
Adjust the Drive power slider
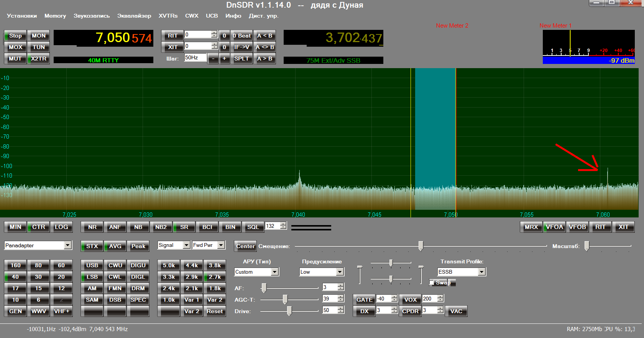[289, 311]
